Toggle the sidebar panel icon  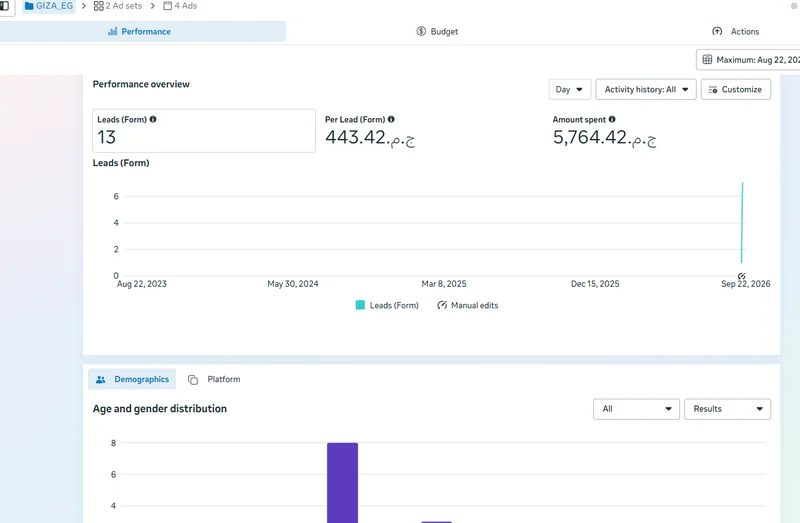5,6
